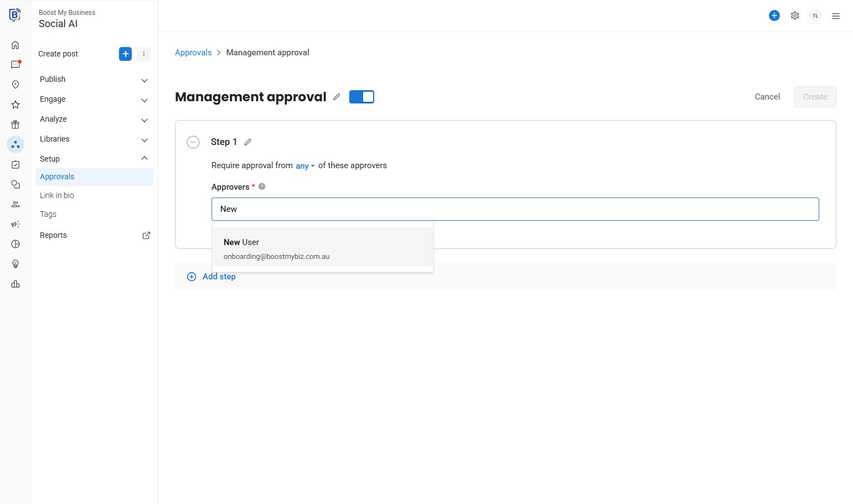The width and height of the screenshot is (853, 504).
Task: Select New User from the approver suggestions
Action: pos(322,249)
